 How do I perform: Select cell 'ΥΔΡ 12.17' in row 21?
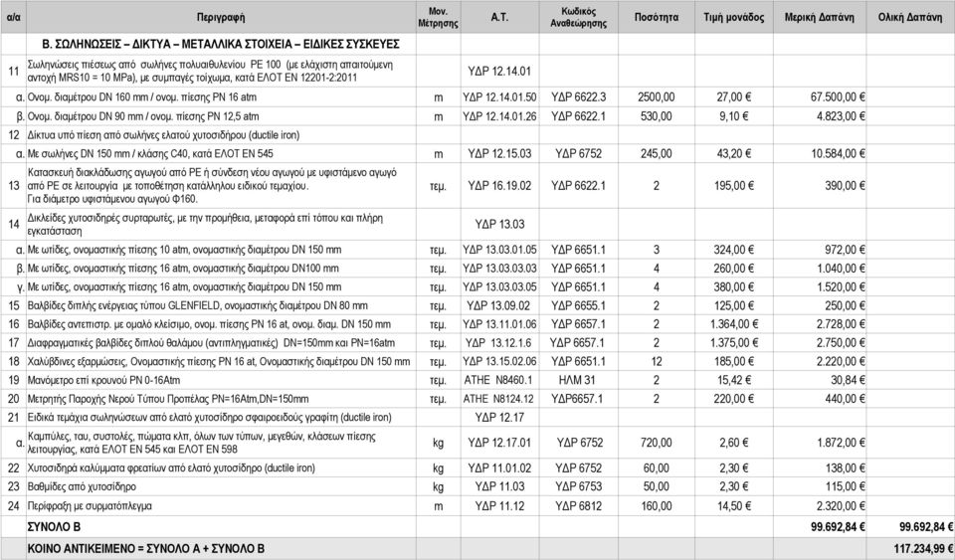[499, 417]
